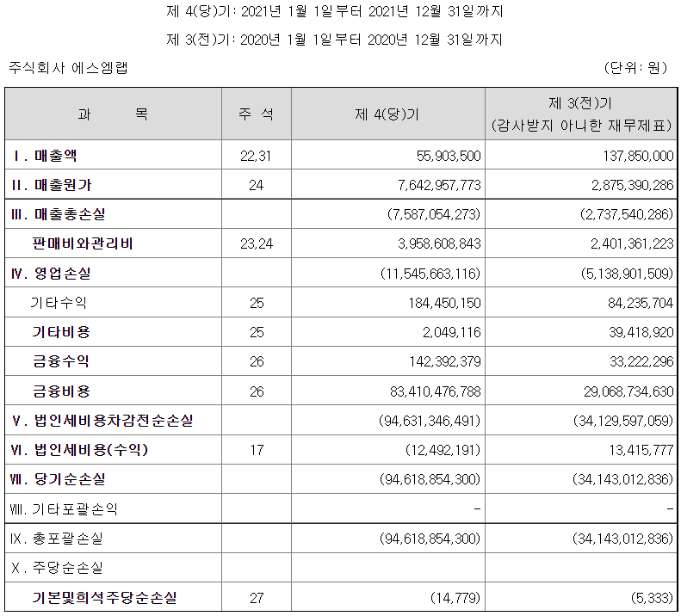This screenshot has width=681, height=616.
Task: Click prior finance income 33,222,296
Action: 641,361
